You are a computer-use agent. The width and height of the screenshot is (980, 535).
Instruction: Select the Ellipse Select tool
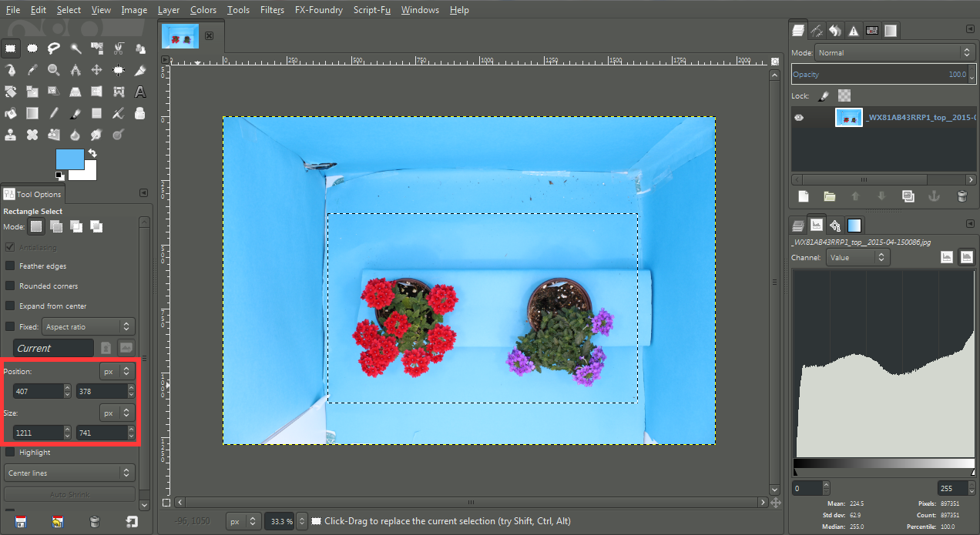pyautogui.click(x=32, y=48)
